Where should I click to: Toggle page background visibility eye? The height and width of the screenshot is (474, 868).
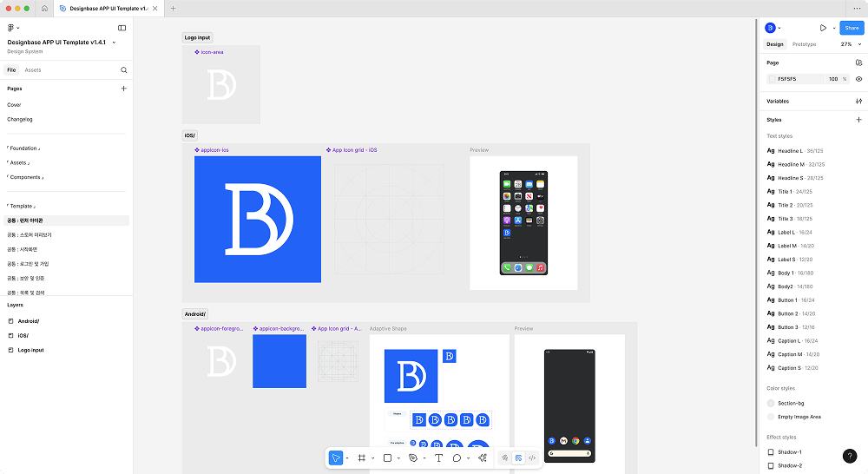point(858,79)
